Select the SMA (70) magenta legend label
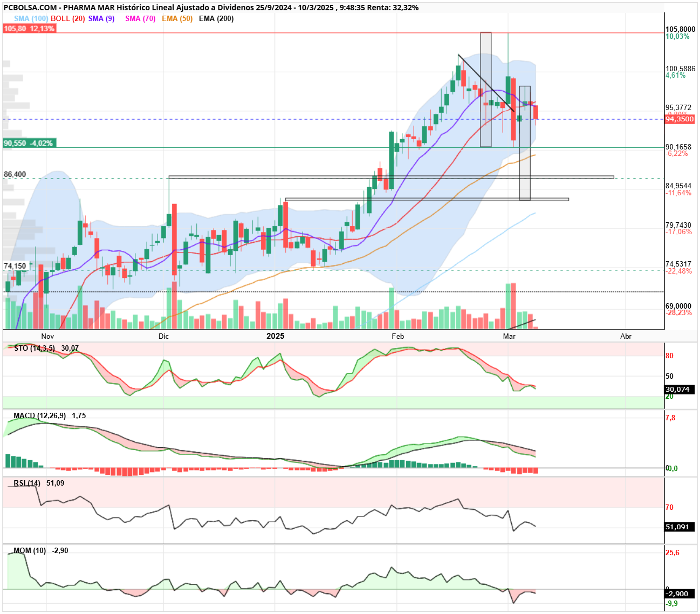Screen dimensions: 700x614 click(x=140, y=18)
